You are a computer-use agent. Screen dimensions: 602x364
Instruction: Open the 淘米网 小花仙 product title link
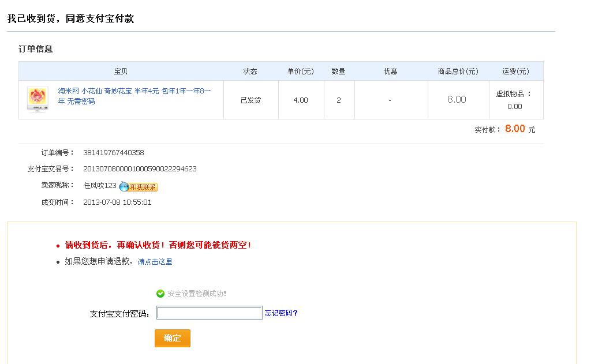(x=134, y=96)
